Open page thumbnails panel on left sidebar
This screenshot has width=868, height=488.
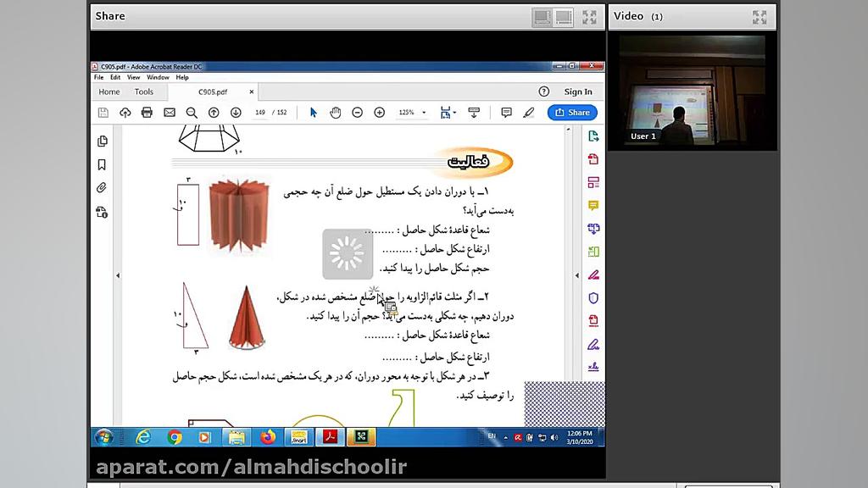click(103, 142)
